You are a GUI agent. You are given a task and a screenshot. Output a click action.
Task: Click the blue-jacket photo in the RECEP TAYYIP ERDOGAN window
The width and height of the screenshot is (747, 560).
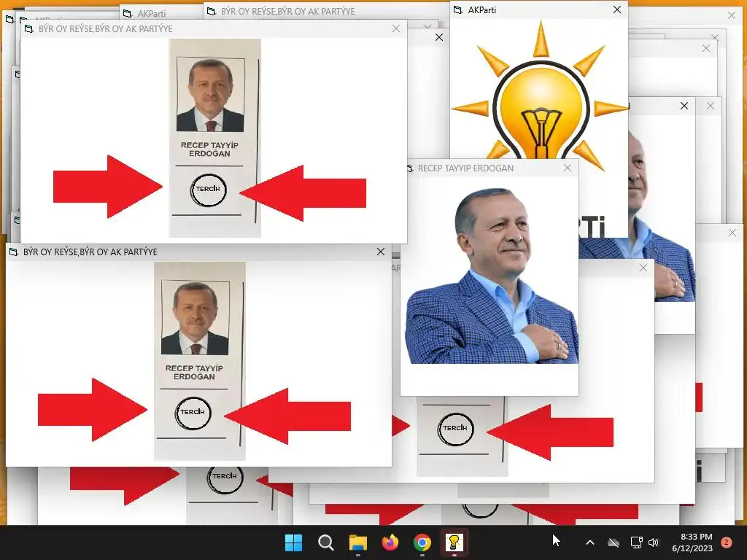point(492,276)
